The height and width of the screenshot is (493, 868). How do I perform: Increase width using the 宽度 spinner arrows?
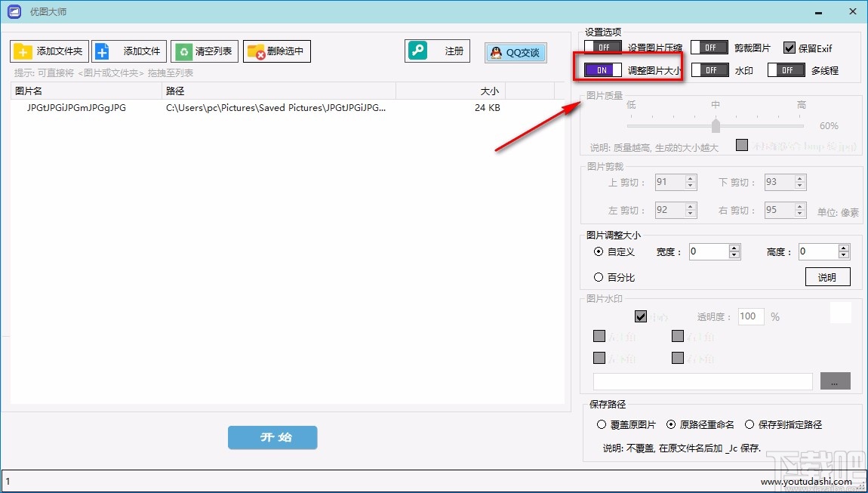[734, 248]
